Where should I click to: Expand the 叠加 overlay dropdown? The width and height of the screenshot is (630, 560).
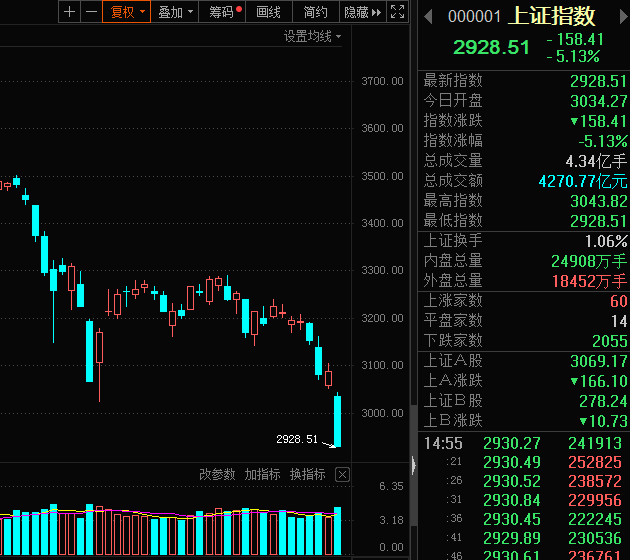click(176, 12)
